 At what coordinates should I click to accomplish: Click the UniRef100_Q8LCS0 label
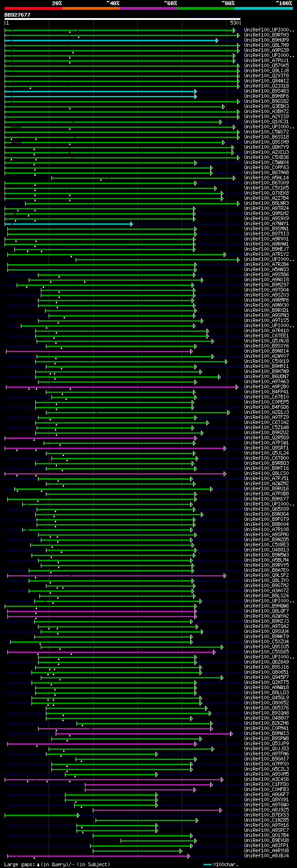coord(266,473)
